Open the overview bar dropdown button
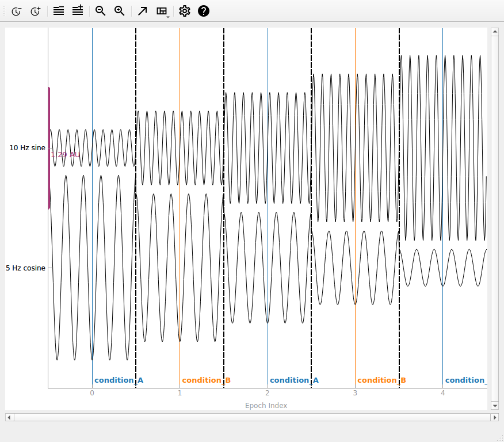The image size is (504, 442). [162, 12]
